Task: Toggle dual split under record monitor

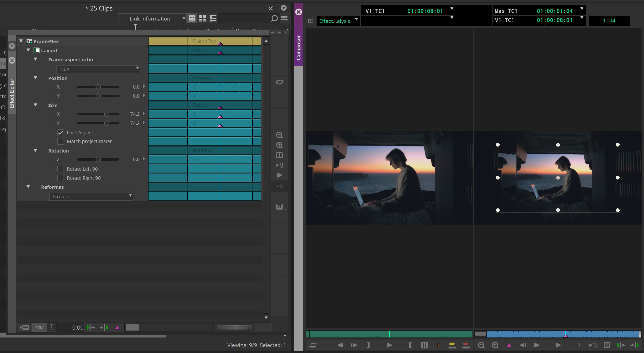Action: coord(607,345)
